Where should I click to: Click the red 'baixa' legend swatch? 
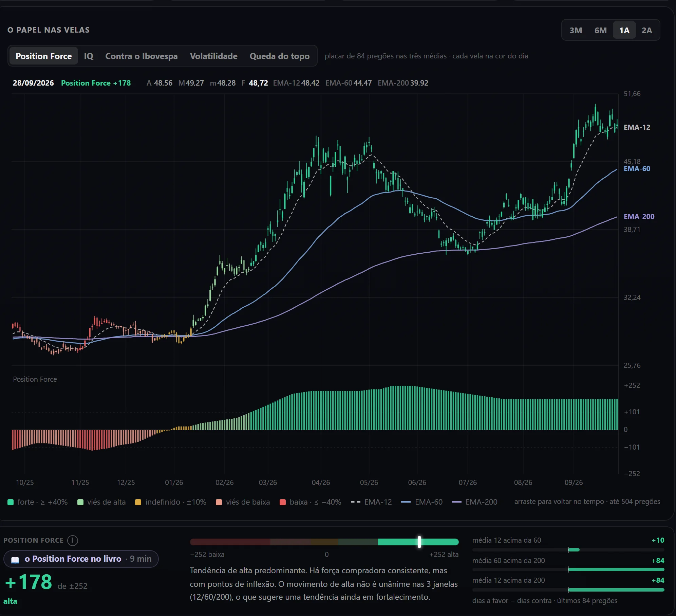[x=283, y=502]
